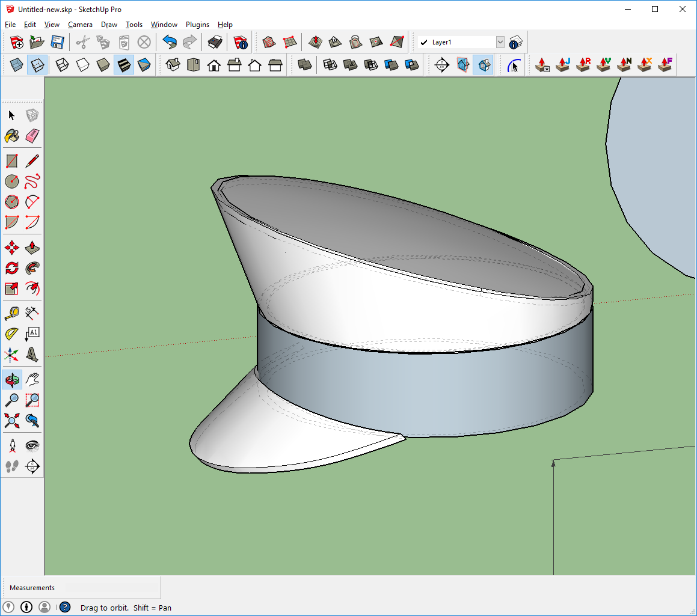Select the Paint Bucket tool
Image resolution: width=697 pixels, height=616 pixels.
coord(12,136)
